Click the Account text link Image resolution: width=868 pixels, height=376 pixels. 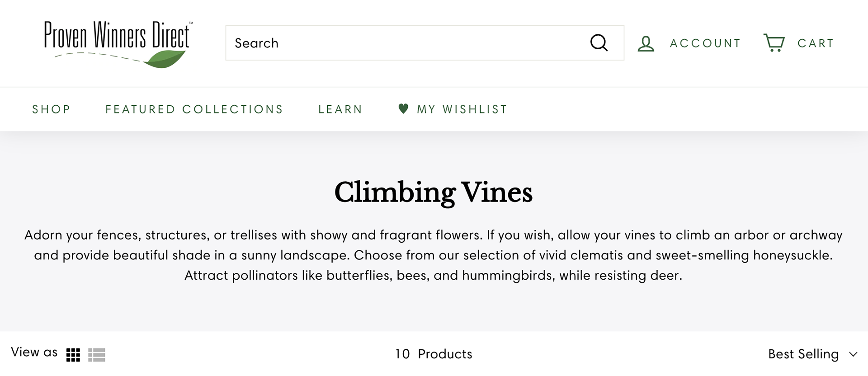(705, 43)
